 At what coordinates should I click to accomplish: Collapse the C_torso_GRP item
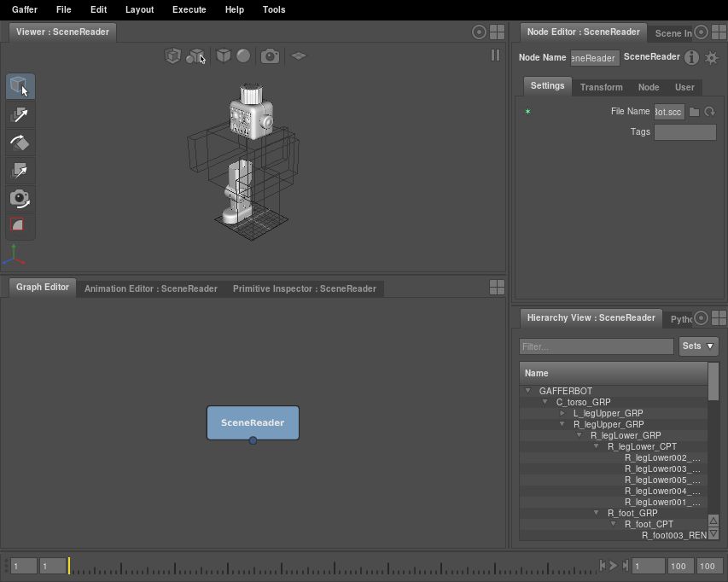[x=545, y=402]
